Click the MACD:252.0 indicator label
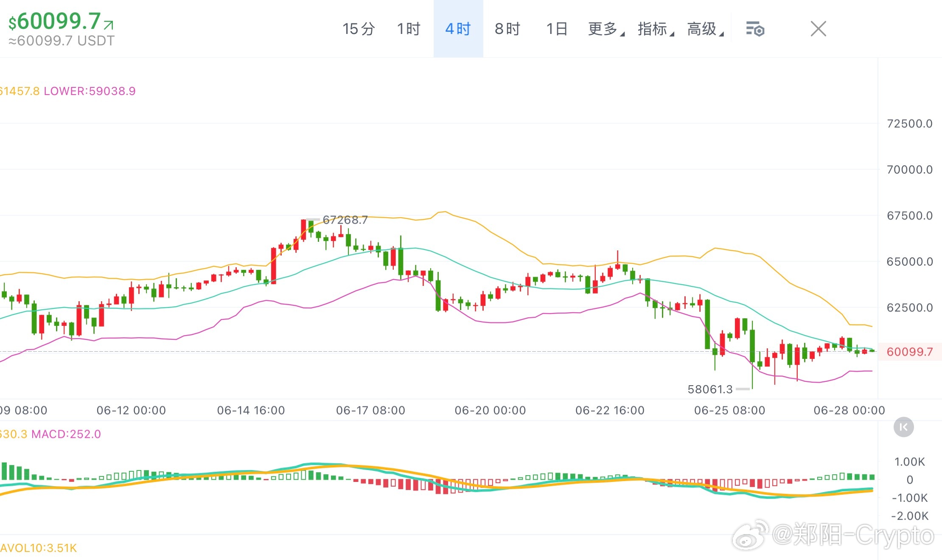The width and height of the screenshot is (942, 560). [x=66, y=434]
